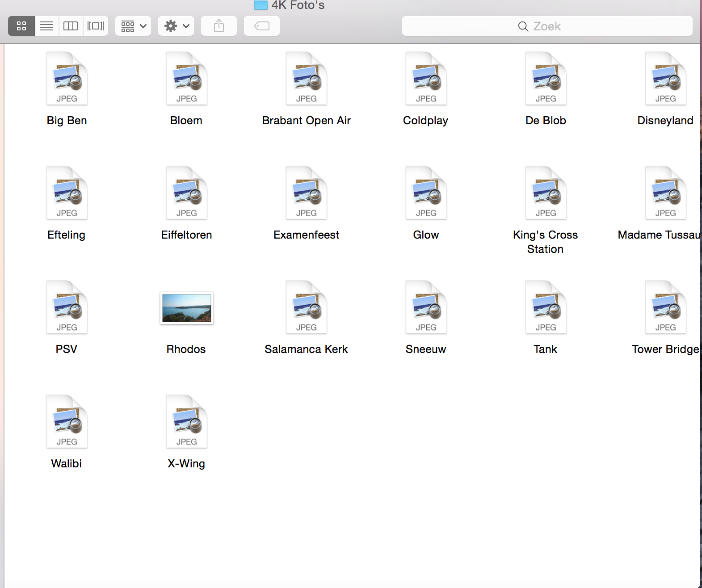
Task: Click the file name text "Big Ben"
Action: tap(67, 121)
